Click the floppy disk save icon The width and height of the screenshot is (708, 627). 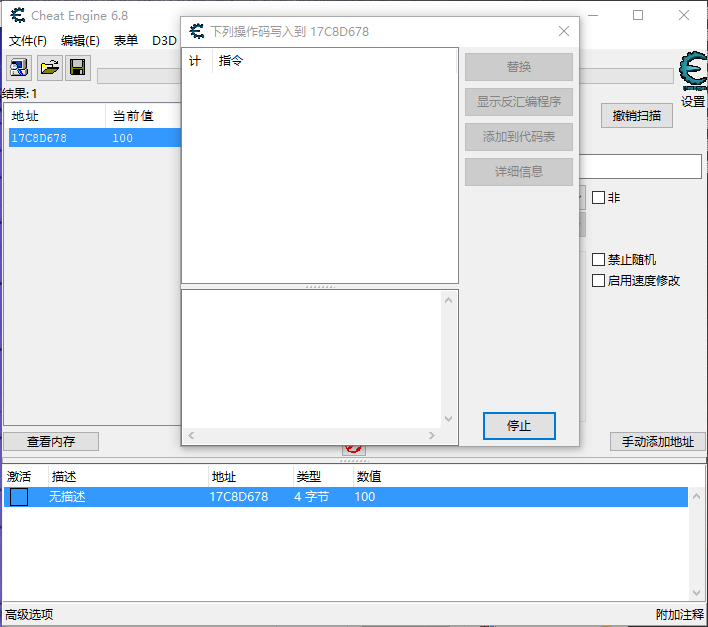click(78, 68)
